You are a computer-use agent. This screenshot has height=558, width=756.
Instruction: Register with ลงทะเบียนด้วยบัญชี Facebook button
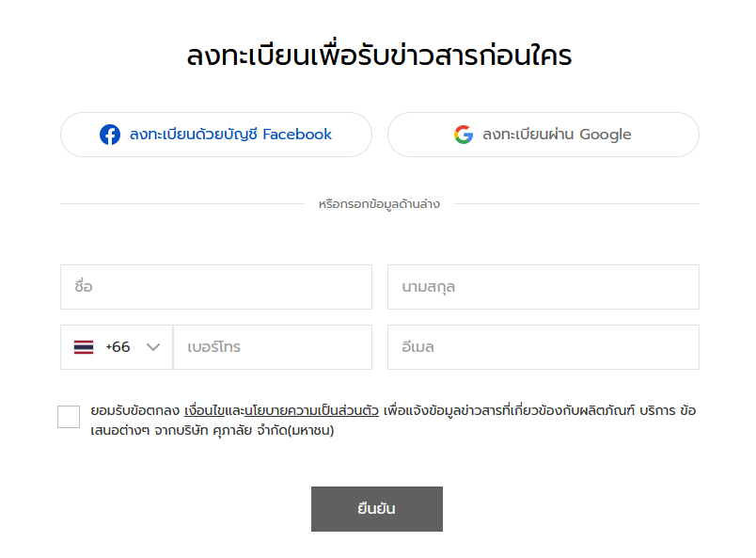point(216,135)
